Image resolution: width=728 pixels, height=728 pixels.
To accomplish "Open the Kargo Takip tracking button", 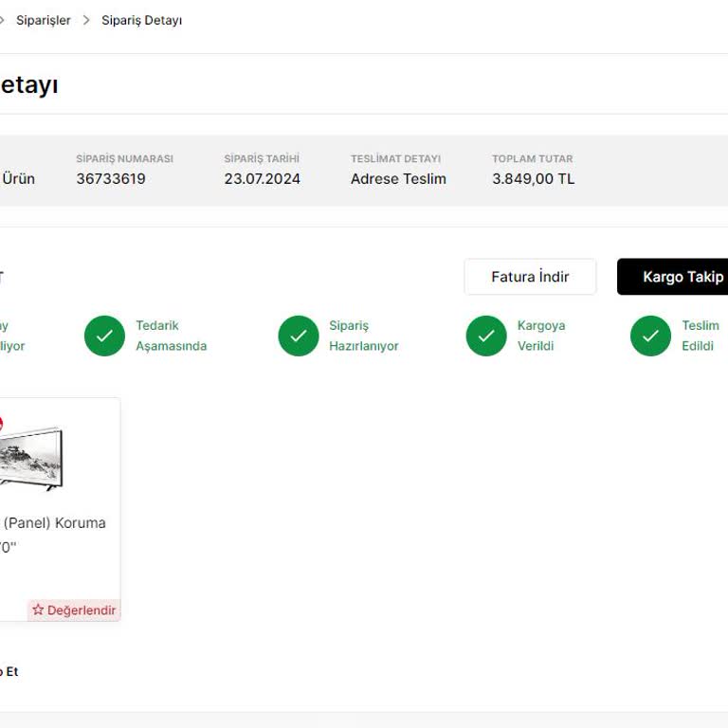I will click(x=673, y=277).
